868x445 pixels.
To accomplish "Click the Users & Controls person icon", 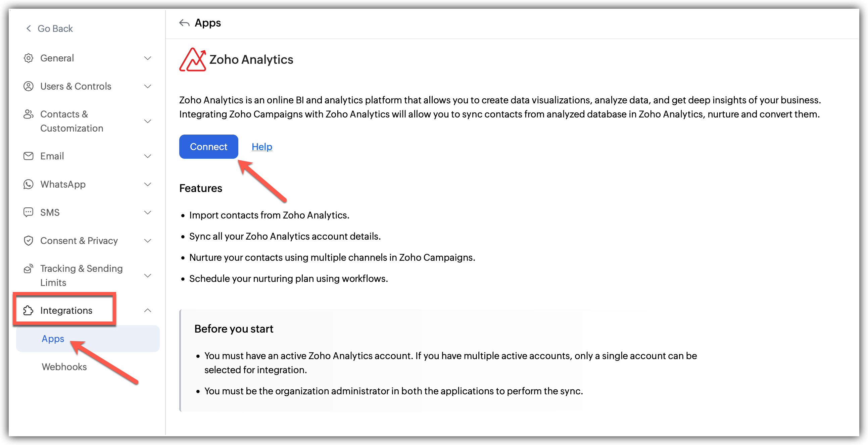I will tap(29, 86).
